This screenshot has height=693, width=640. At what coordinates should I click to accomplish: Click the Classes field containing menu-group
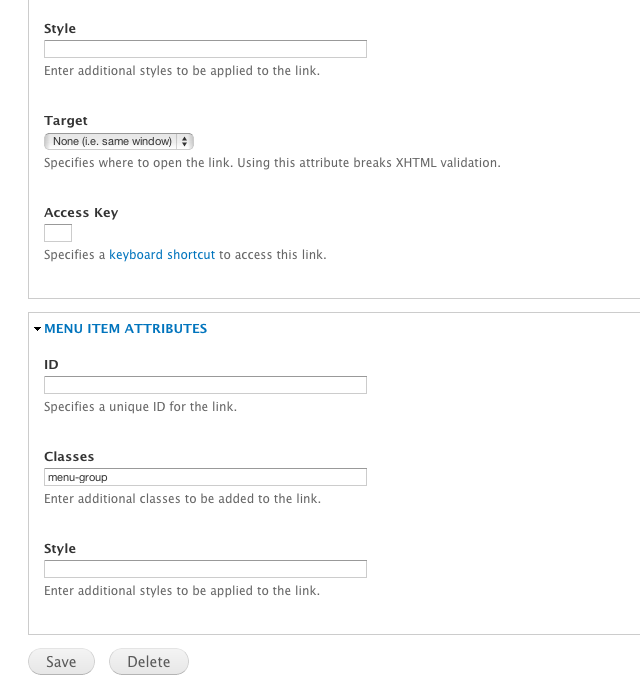[206, 477]
